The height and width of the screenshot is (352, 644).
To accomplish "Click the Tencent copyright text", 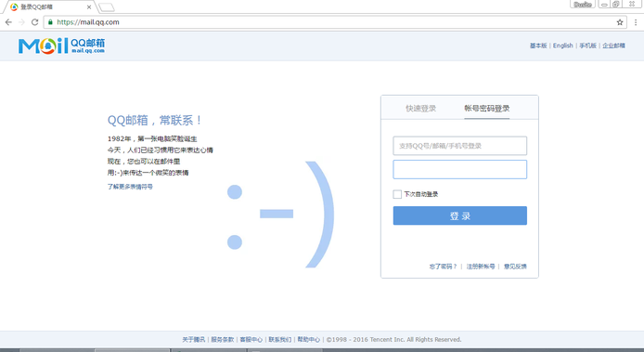I will tap(393, 340).
